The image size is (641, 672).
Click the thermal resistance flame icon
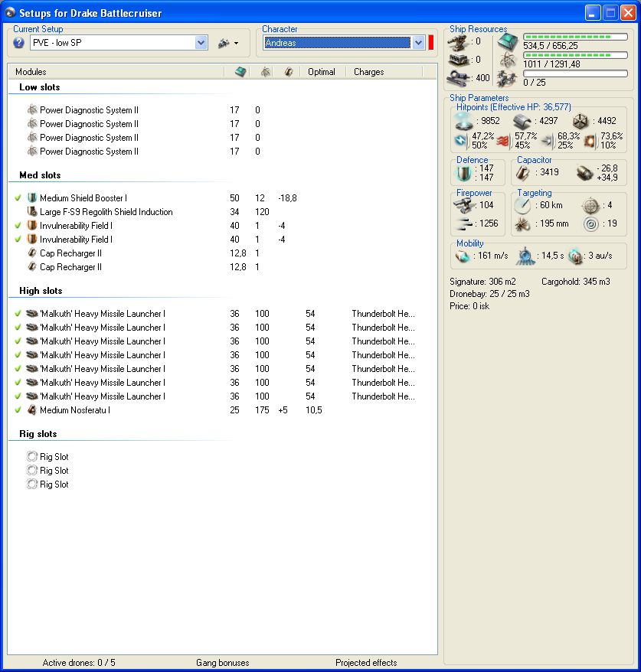504,141
